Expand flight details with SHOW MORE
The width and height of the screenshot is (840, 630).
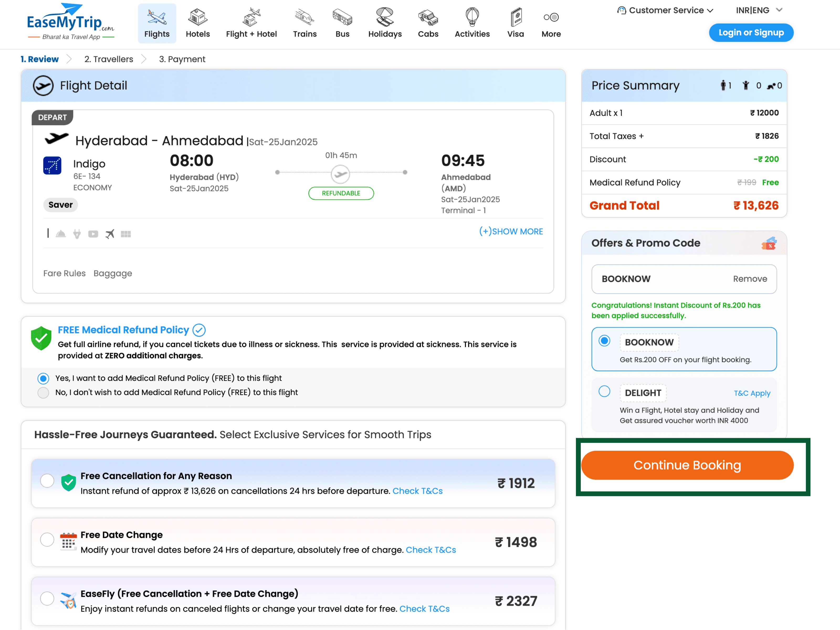click(x=511, y=231)
